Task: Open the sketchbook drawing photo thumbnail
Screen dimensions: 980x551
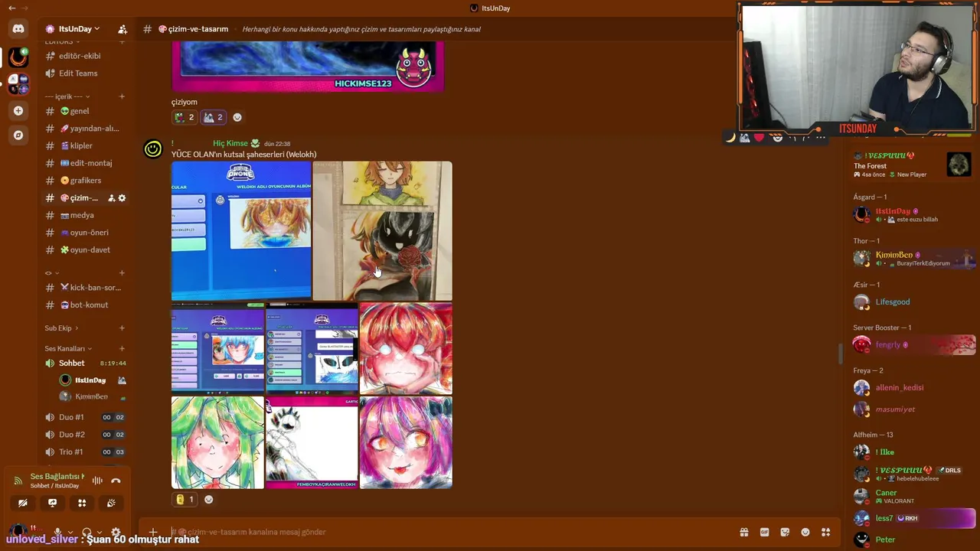Action: [x=382, y=230]
